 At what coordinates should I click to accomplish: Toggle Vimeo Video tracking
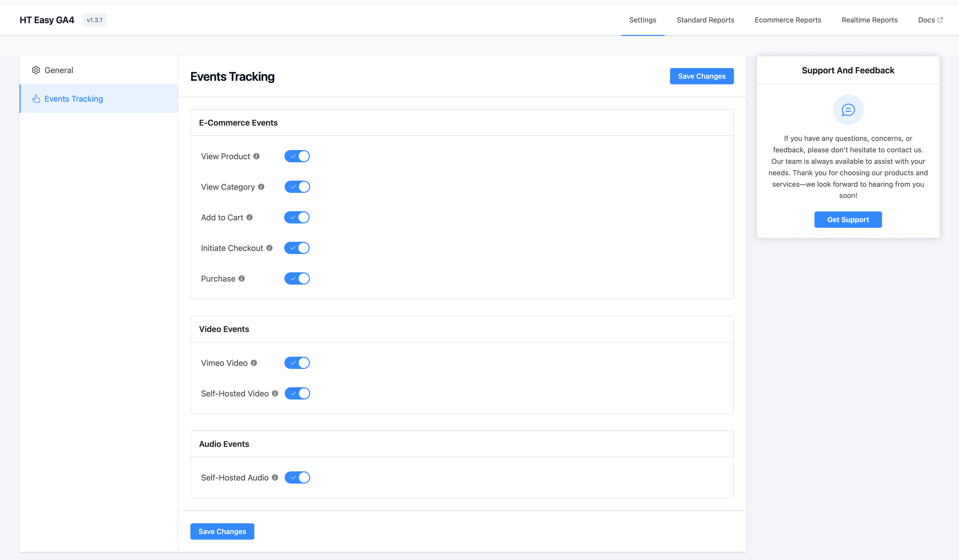pos(297,363)
